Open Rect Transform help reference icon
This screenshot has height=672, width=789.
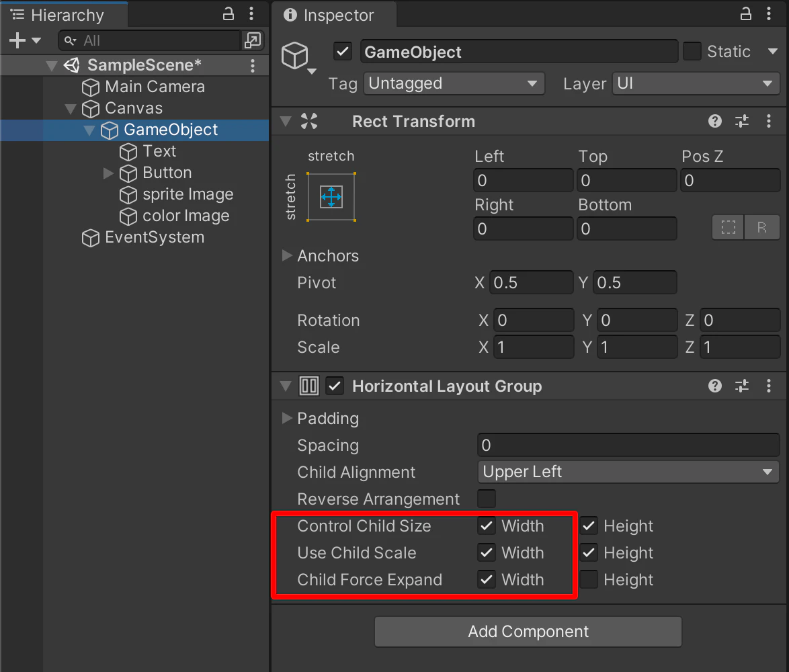point(715,121)
